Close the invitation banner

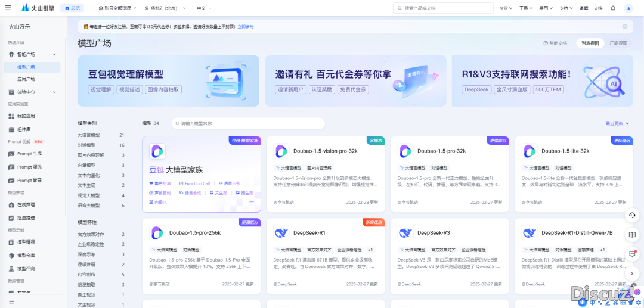(625, 27)
